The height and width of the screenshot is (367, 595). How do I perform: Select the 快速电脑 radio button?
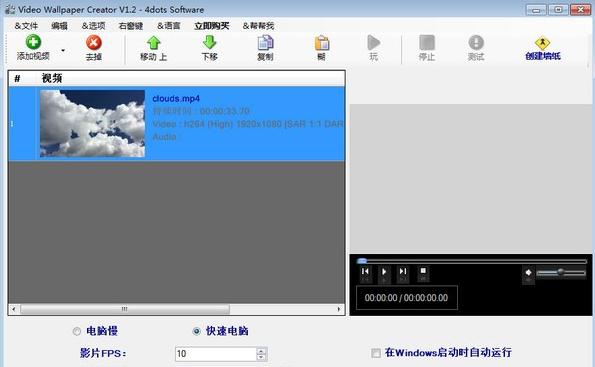(x=196, y=331)
